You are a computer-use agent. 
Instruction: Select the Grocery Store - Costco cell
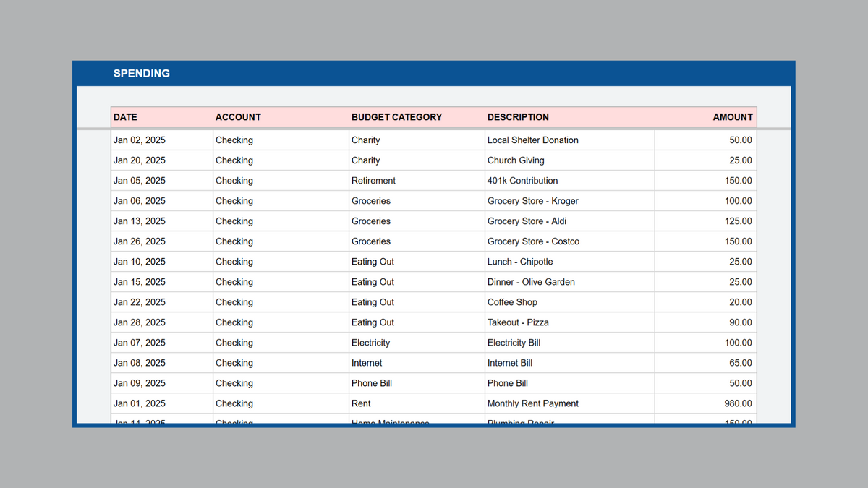click(x=570, y=241)
